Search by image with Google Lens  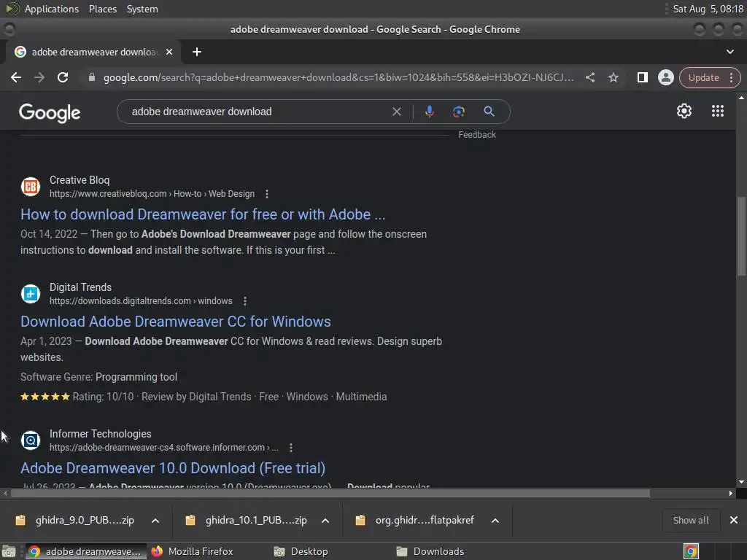pos(458,112)
